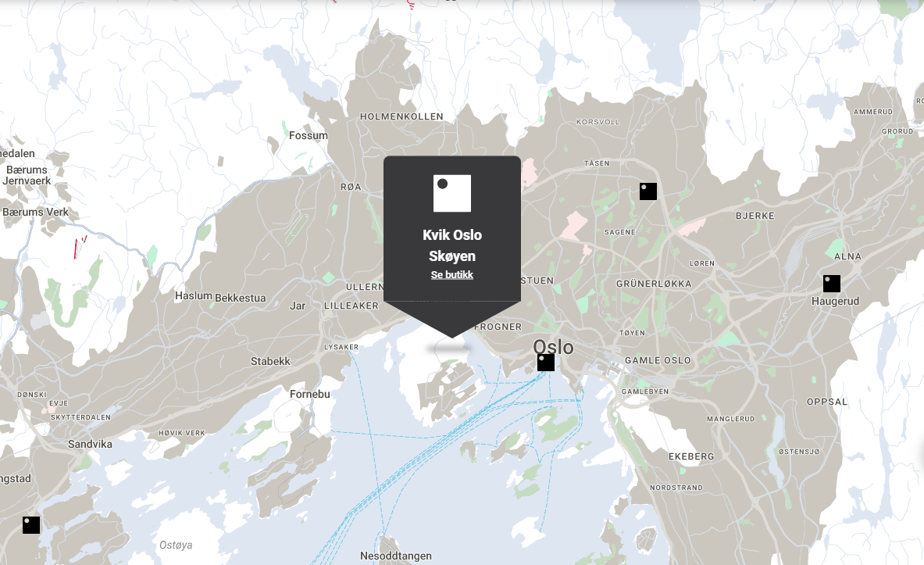Select the Bjerke label on the map
Screen dimensions: 924x565
(x=755, y=215)
